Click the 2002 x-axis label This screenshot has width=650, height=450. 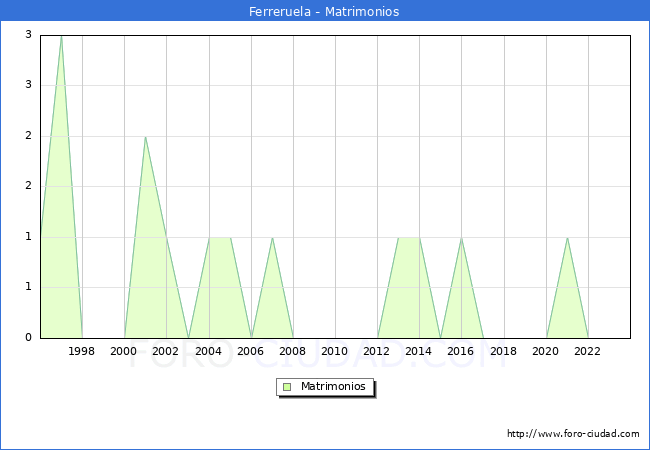pyautogui.click(x=166, y=351)
